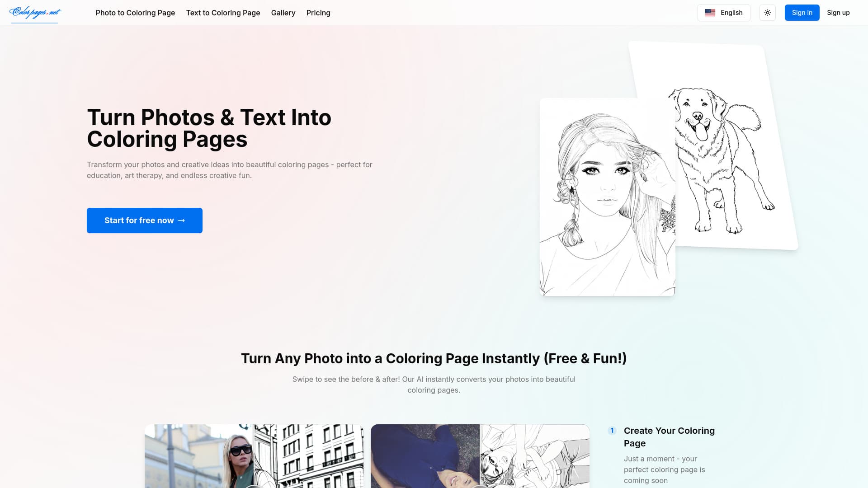The width and height of the screenshot is (868, 488).
Task: Click the Create Your Coloring Page heading
Action: point(669,437)
